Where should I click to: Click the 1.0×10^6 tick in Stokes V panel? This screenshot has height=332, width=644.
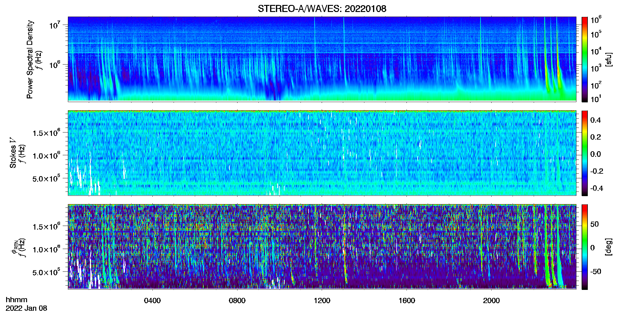pyautogui.click(x=47, y=156)
